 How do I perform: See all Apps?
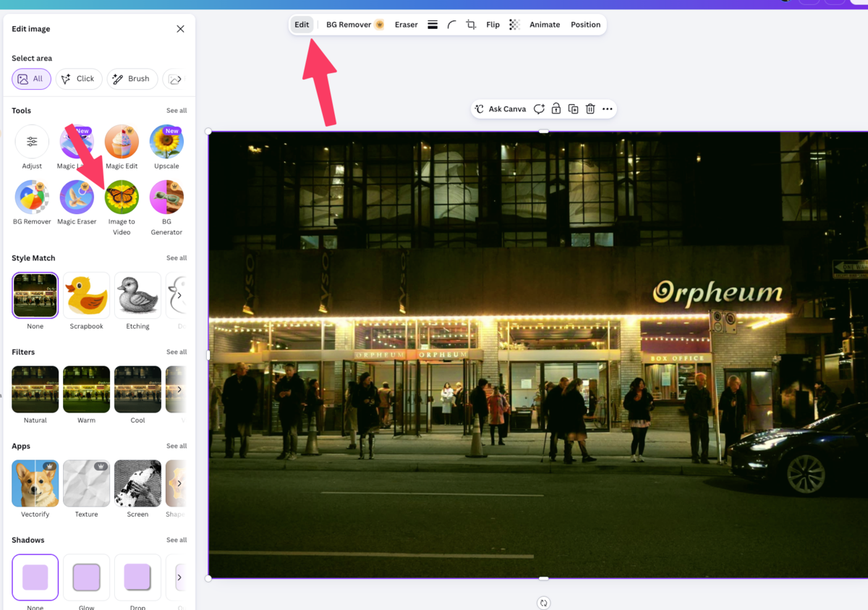coord(176,446)
